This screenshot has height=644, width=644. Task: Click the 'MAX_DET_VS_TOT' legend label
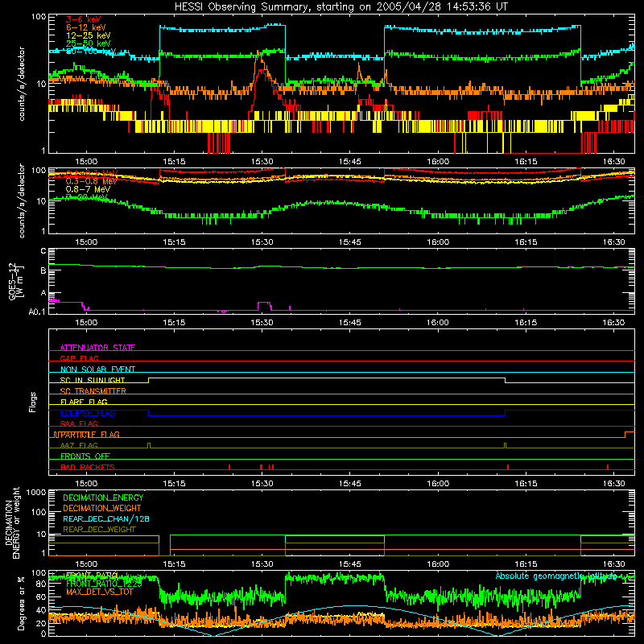click(100, 592)
